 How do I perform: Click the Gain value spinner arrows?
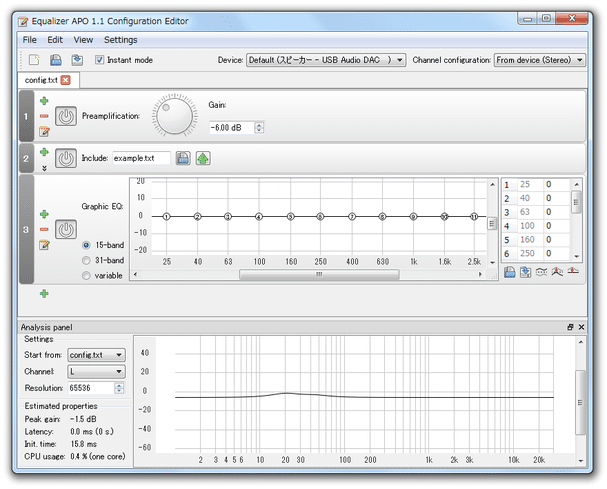pos(259,127)
